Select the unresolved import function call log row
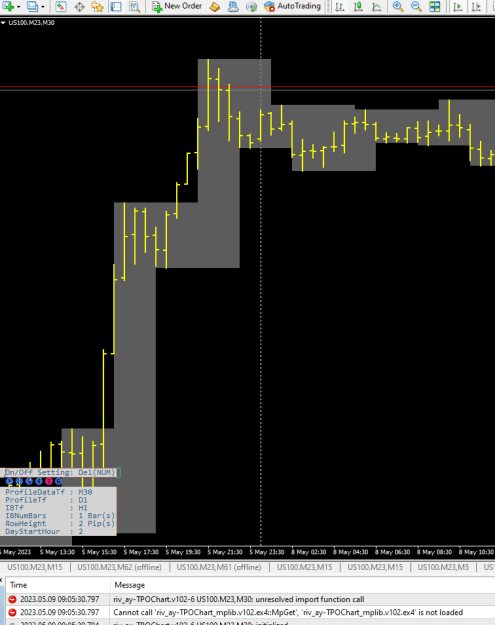 coord(250,599)
